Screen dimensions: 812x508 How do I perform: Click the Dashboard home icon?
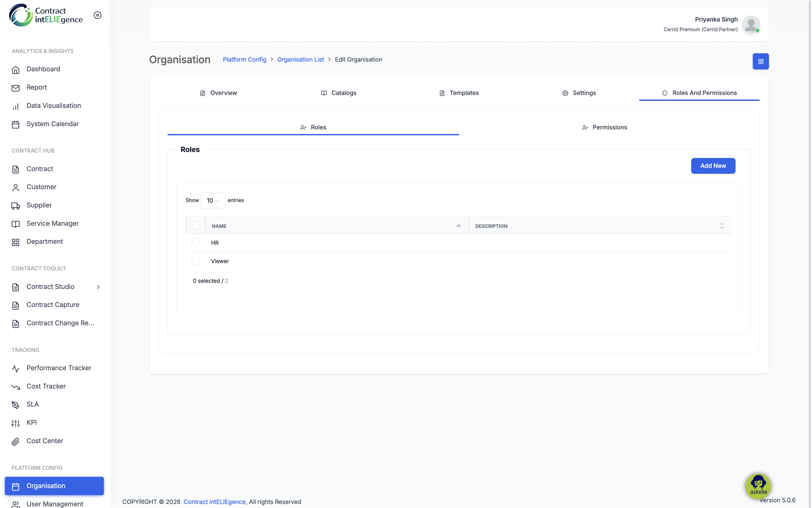coord(15,69)
